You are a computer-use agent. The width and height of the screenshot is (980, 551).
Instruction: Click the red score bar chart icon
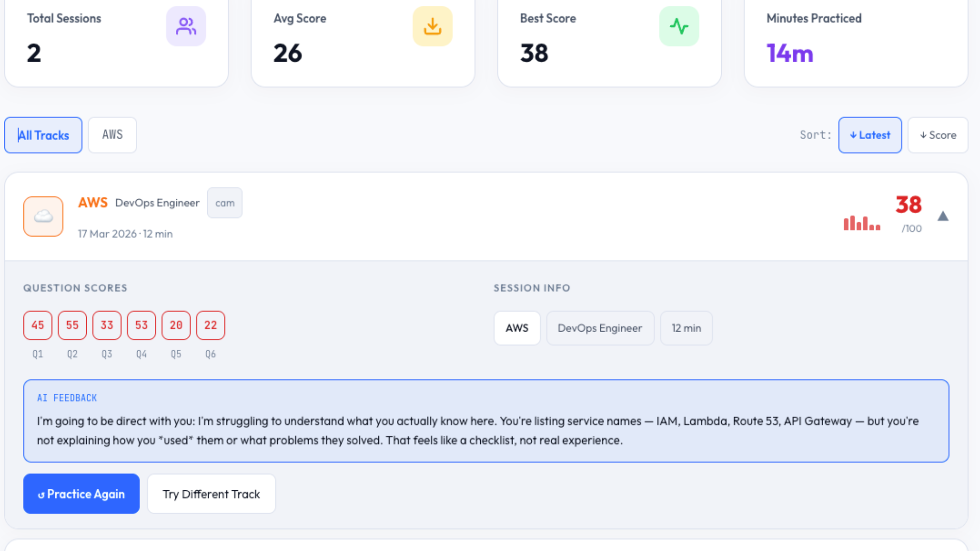click(861, 223)
